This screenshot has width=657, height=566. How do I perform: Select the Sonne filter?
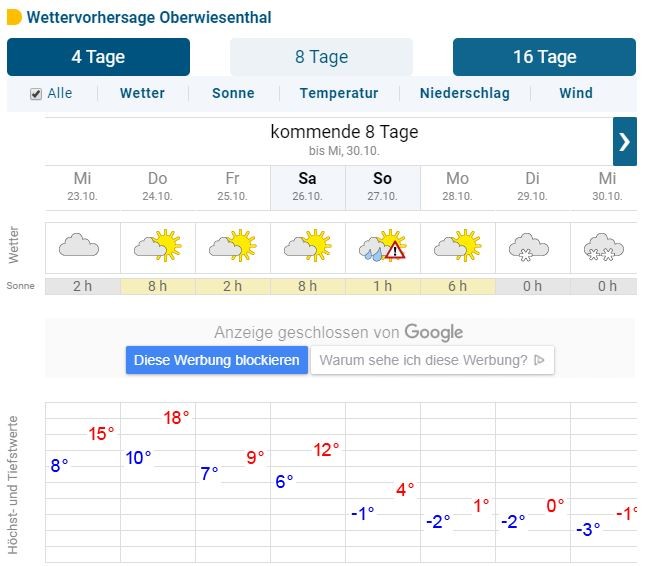233,93
